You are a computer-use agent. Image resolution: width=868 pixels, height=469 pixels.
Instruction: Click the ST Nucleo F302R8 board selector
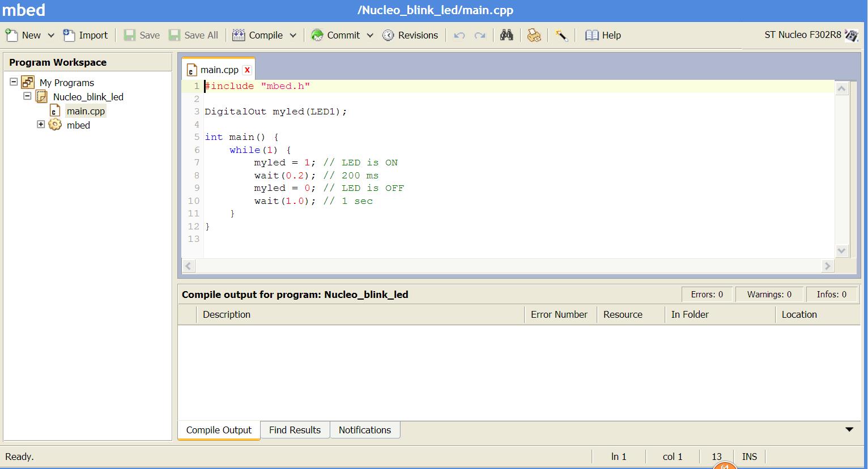coord(811,35)
